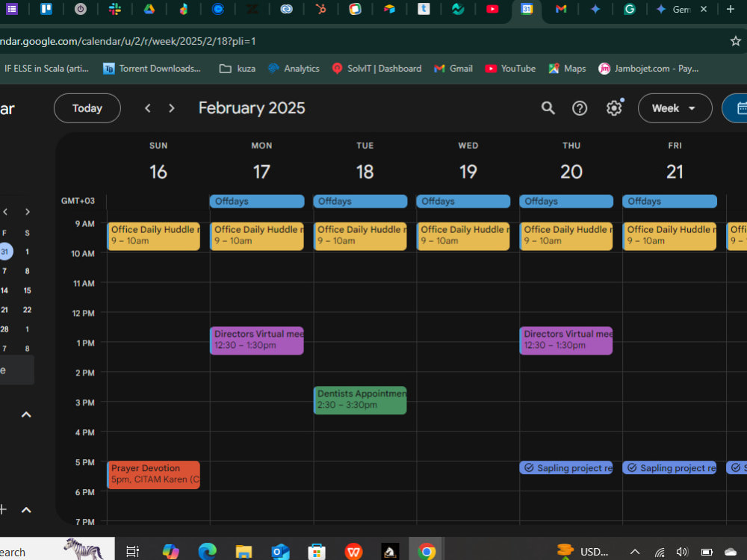Image resolution: width=747 pixels, height=560 pixels.
Task: Open Thursday's Sapling project task
Action: point(566,467)
